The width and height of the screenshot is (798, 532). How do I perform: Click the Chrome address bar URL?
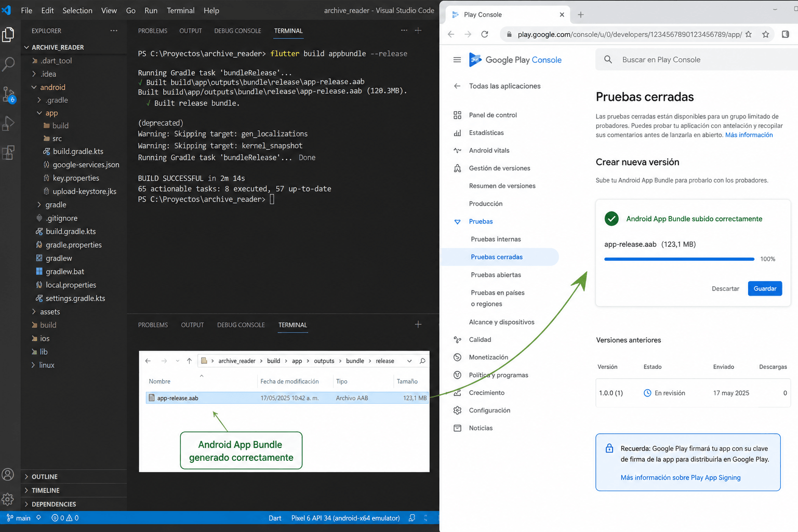coord(629,34)
